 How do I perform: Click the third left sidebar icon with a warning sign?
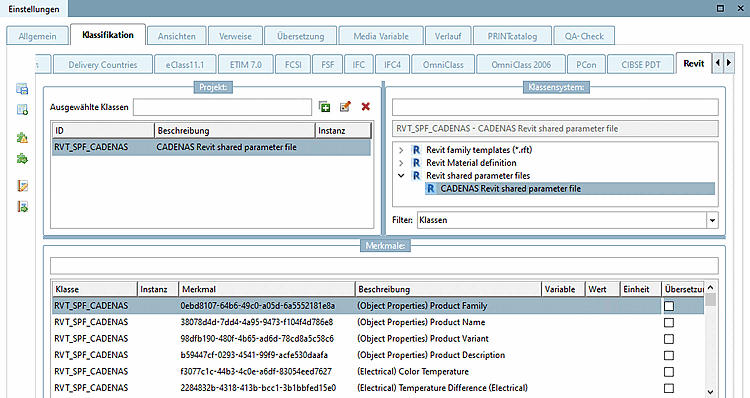(x=22, y=138)
